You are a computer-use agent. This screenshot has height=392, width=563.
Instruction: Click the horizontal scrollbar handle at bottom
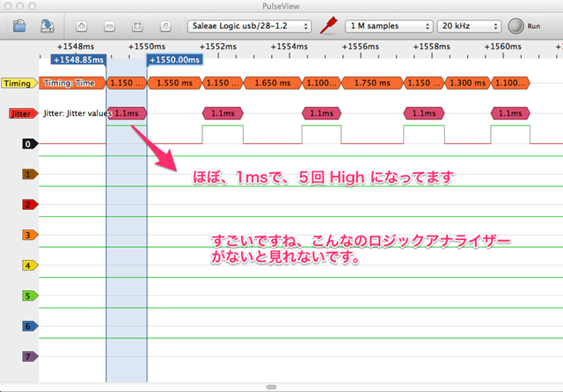click(x=281, y=387)
